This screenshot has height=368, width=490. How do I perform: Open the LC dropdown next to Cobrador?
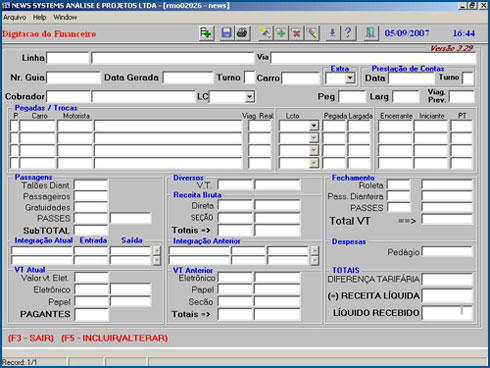(249, 97)
